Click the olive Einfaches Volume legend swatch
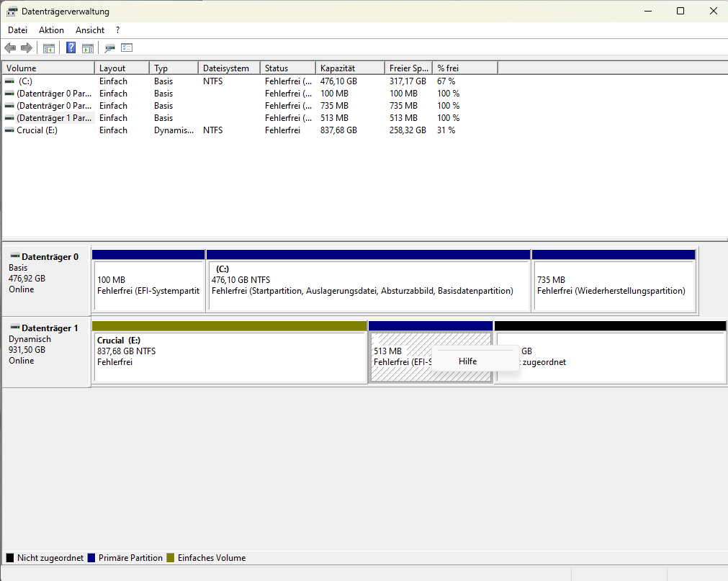This screenshot has width=728, height=581. tap(171, 558)
